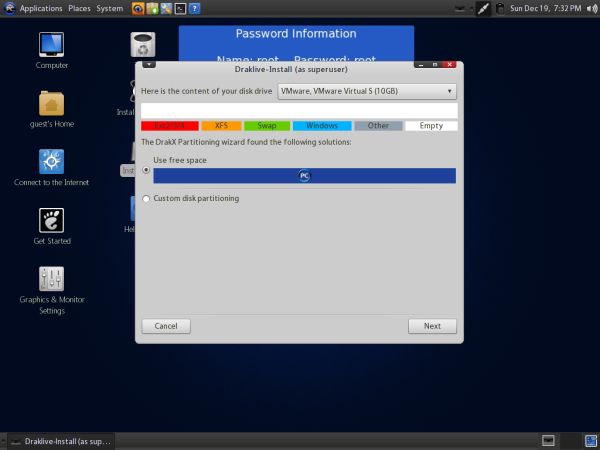Launch the orange eye icon in top panel

point(138,8)
